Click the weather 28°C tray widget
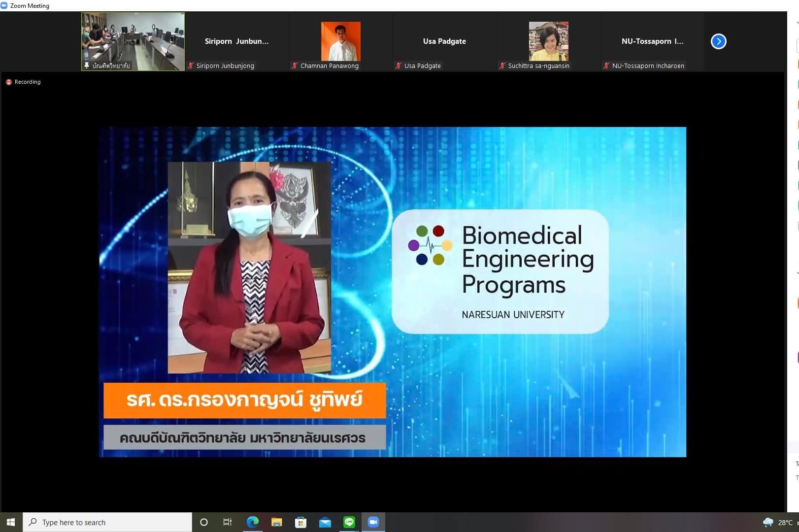799x532 pixels. click(778, 522)
